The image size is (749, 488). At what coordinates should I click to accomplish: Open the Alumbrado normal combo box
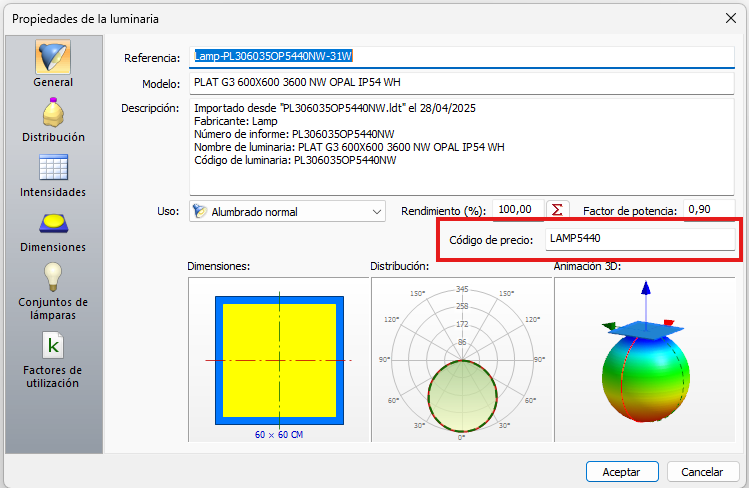pos(286,212)
